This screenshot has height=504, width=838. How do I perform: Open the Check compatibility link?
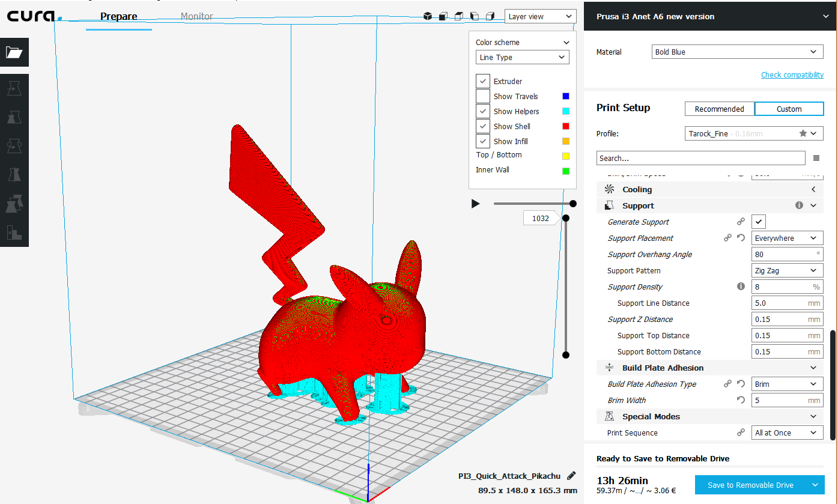pos(792,75)
